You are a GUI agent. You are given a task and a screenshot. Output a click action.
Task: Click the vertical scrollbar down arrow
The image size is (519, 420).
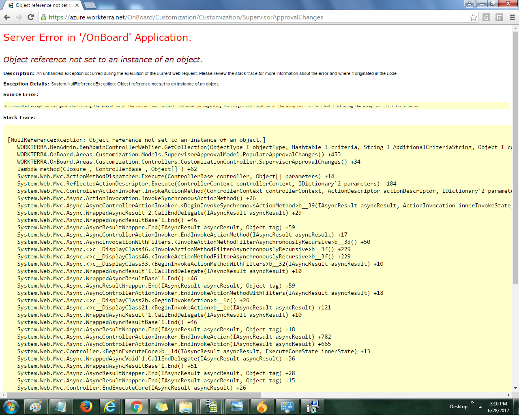[x=515, y=388]
